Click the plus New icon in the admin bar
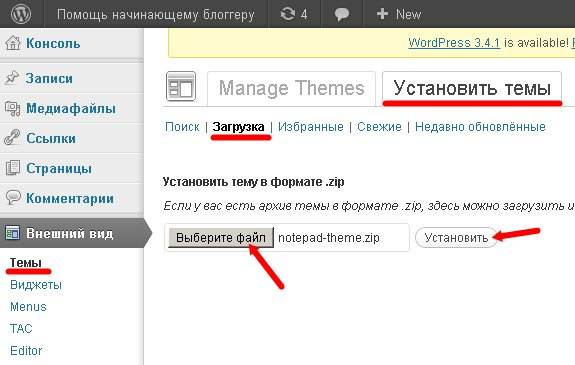The height and width of the screenshot is (365, 575). pyautogui.click(x=382, y=14)
